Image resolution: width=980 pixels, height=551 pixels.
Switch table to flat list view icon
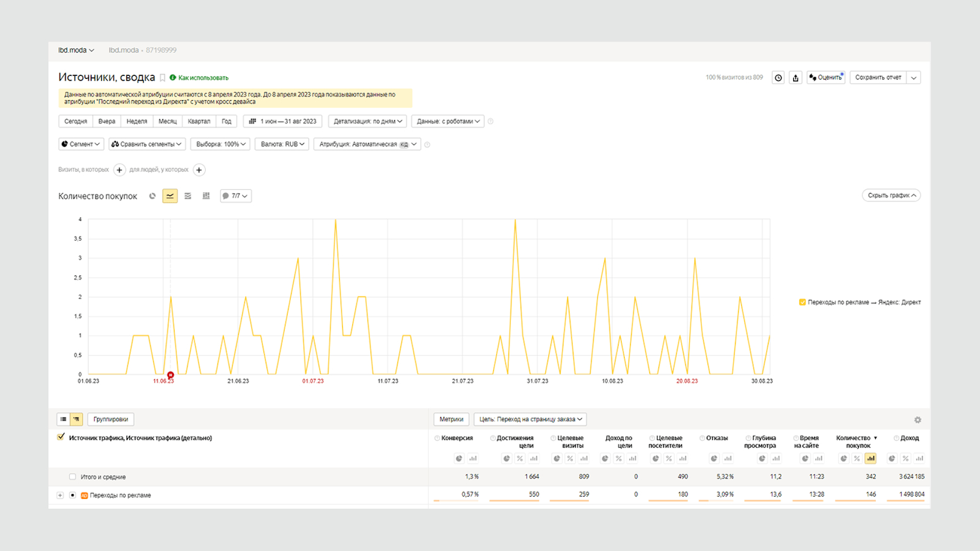63,419
